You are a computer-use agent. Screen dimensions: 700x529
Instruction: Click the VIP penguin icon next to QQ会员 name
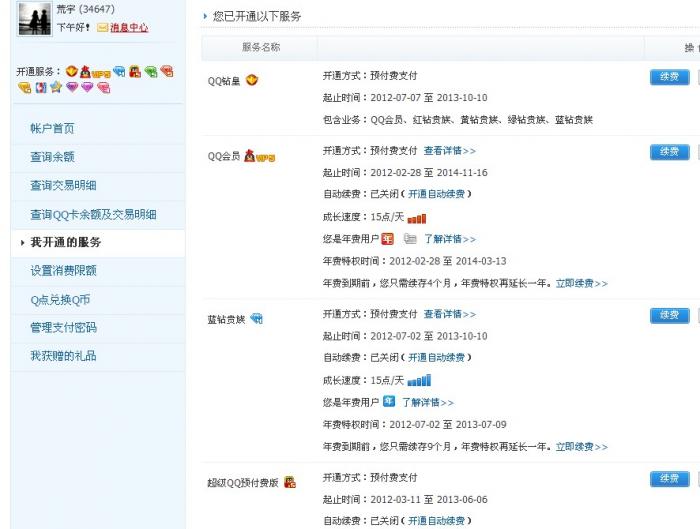pos(259,156)
